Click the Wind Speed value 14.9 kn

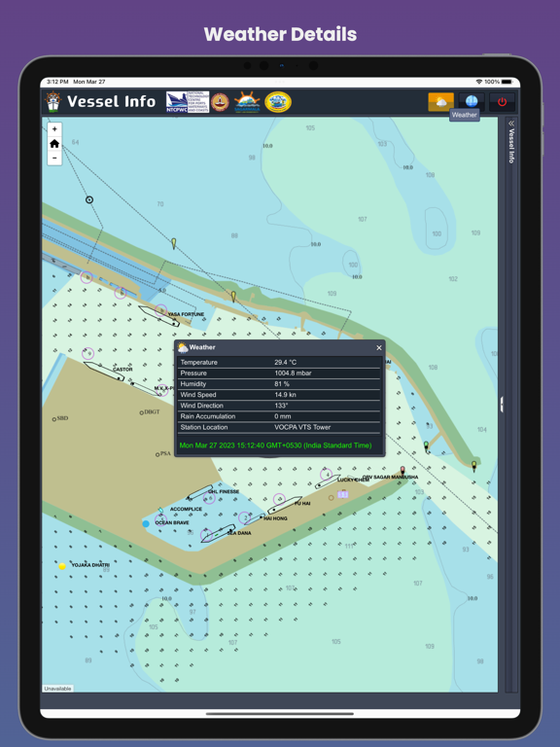click(x=285, y=395)
